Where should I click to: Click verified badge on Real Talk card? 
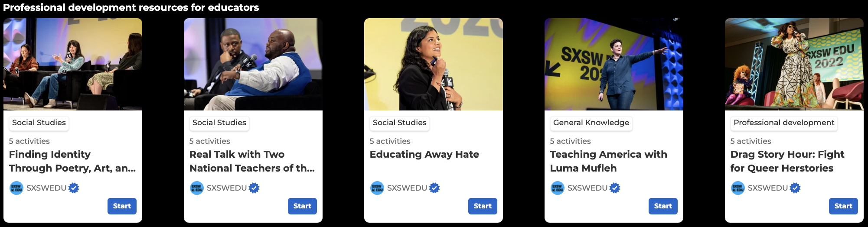tap(254, 188)
